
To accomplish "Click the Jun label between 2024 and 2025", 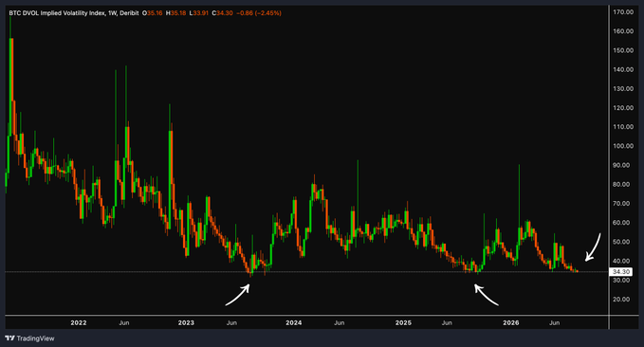I will [x=340, y=322].
